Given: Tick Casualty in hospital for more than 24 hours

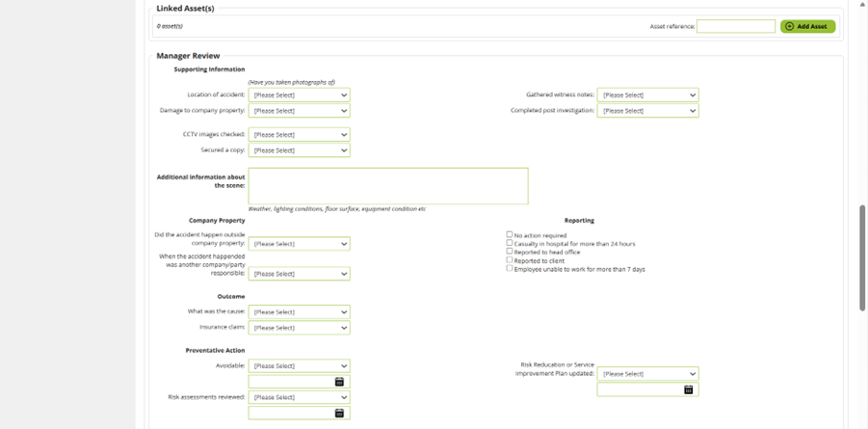Looking at the screenshot, I should click(510, 243).
